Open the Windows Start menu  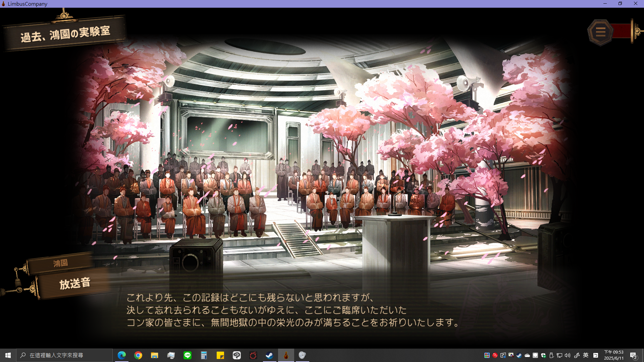[x=8, y=355]
